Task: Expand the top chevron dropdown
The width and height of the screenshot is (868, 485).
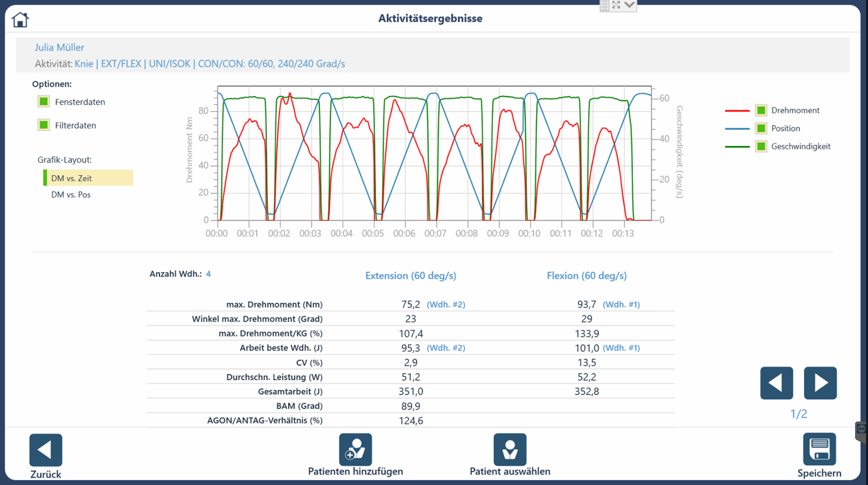Action: click(629, 5)
